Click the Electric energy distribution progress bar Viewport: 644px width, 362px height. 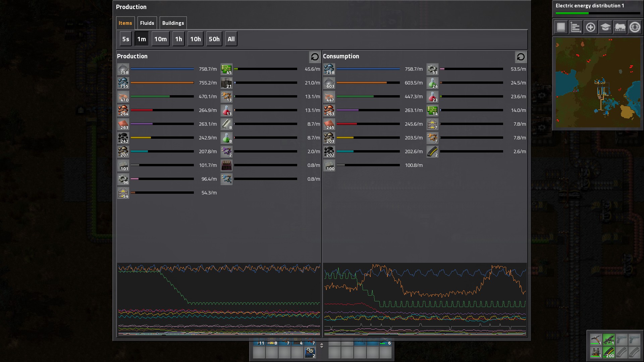[598, 13]
